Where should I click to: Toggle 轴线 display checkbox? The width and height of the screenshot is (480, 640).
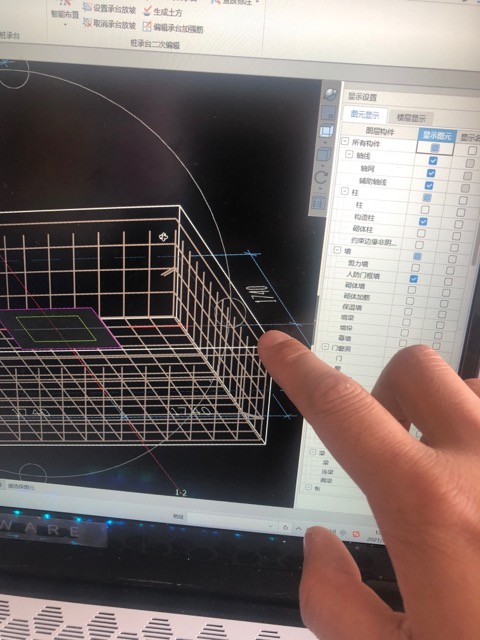tap(433, 161)
